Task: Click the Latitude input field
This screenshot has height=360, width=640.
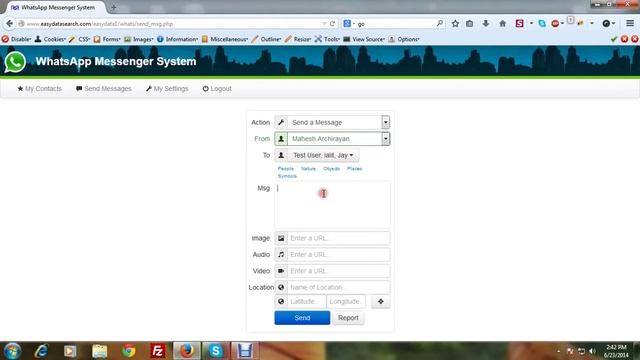Action: [x=307, y=302]
